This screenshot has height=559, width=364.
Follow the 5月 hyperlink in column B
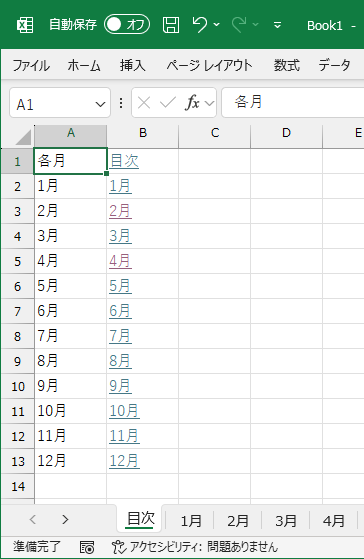[120, 286]
